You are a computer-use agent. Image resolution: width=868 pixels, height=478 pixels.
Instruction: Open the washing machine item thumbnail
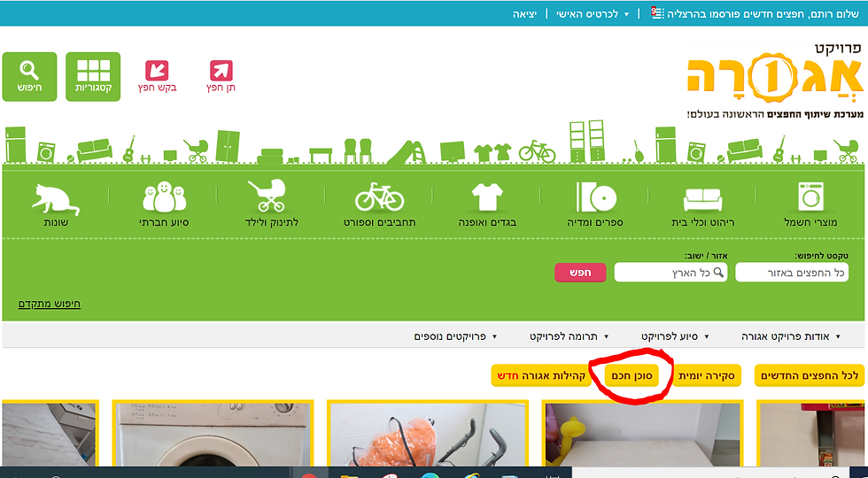tap(213, 433)
